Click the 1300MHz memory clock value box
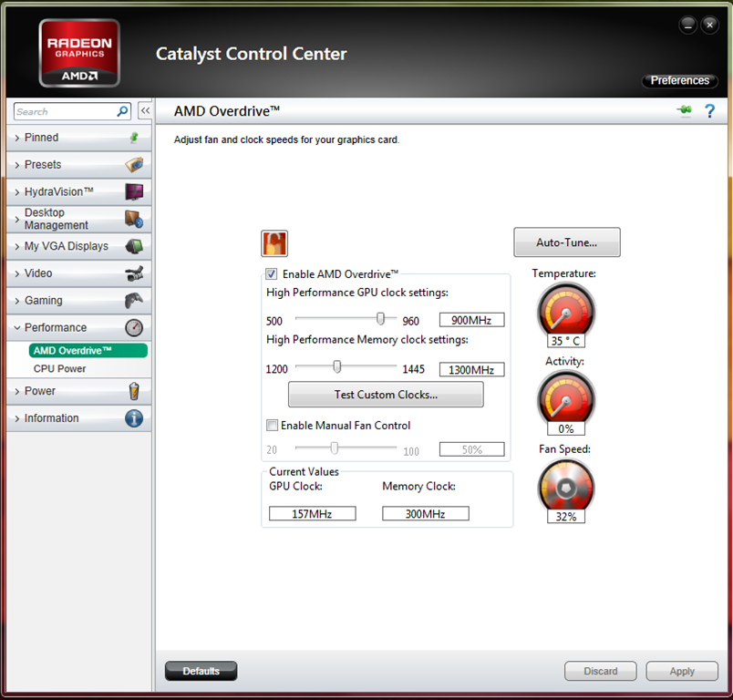The width and height of the screenshot is (733, 700). tap(471, 370)
